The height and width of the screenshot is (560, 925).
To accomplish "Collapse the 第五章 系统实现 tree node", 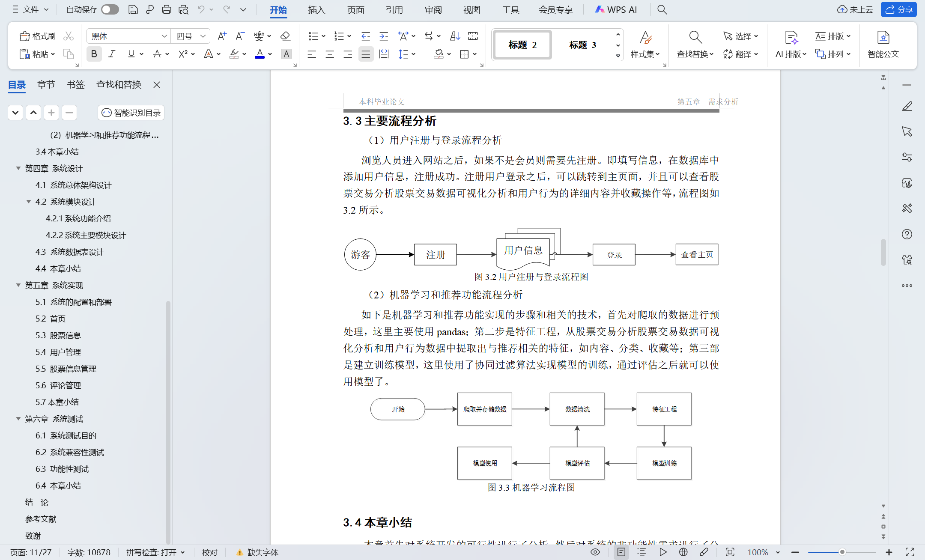I will pos(18,285).
